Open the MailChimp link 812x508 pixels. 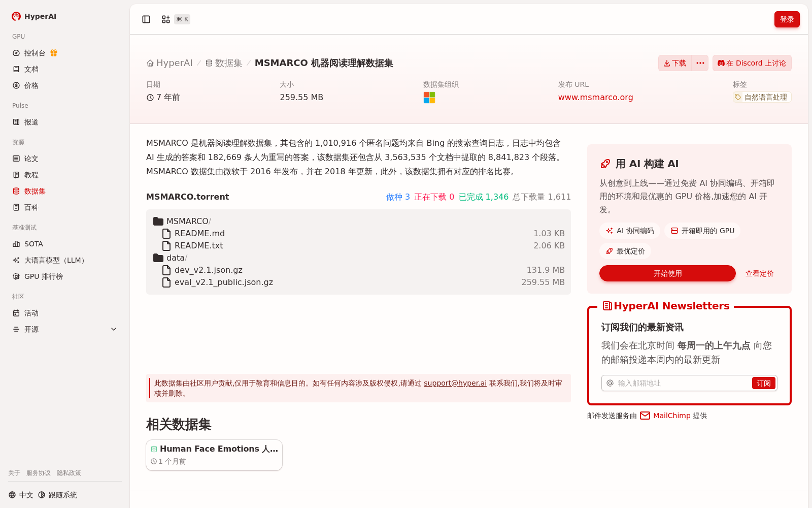point(671,416)
